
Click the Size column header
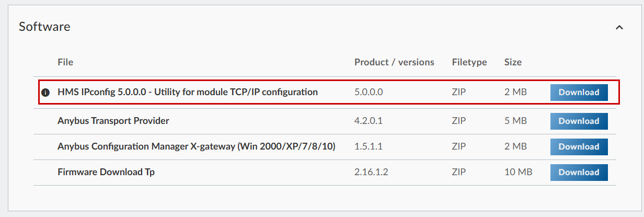pos(513,62)
